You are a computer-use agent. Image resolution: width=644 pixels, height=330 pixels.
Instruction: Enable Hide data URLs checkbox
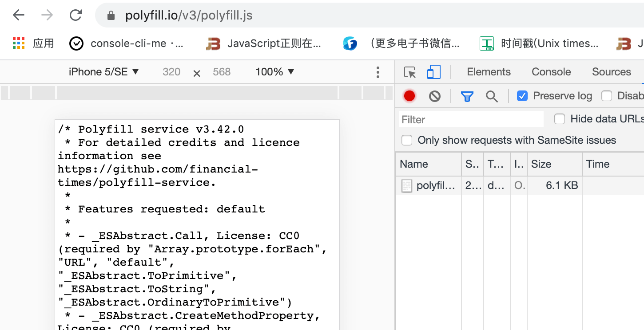click(560, 119)
